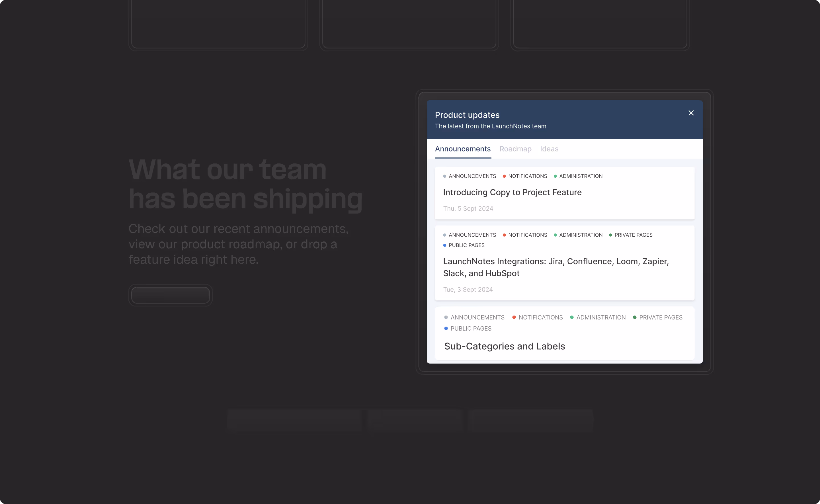Click PRIVATE PAGES label in the Sub-Categories card
Image resolution: width=820 pixels, height=504 pixels.
661,318
